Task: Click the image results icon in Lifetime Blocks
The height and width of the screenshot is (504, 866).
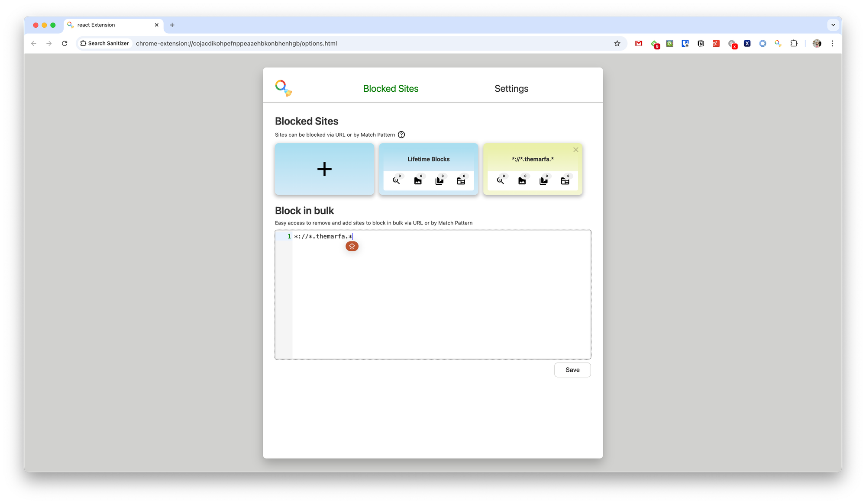Action: click(418, 181)
